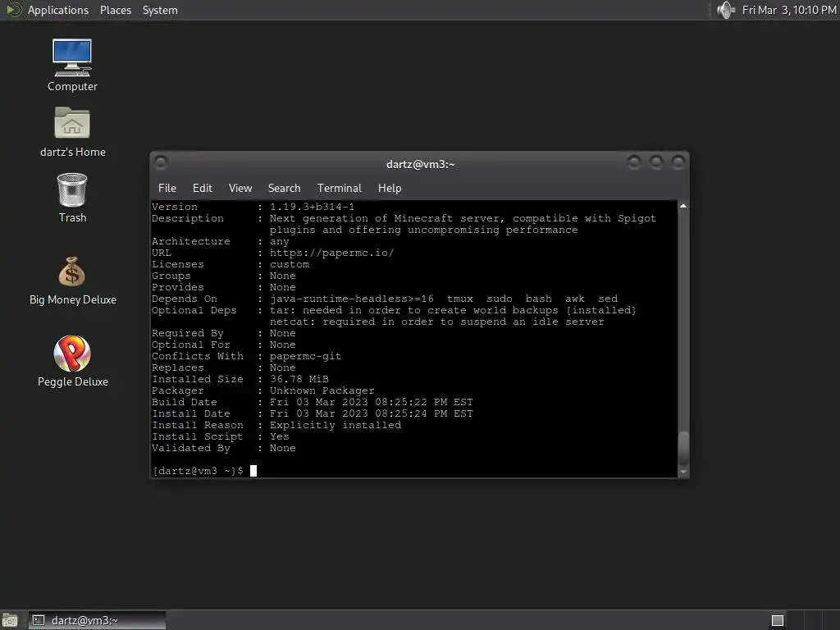Image resolution: width=840 pixels, height=630 pixels.
Task: Open the Applications menu
Action: coord(58,10)
